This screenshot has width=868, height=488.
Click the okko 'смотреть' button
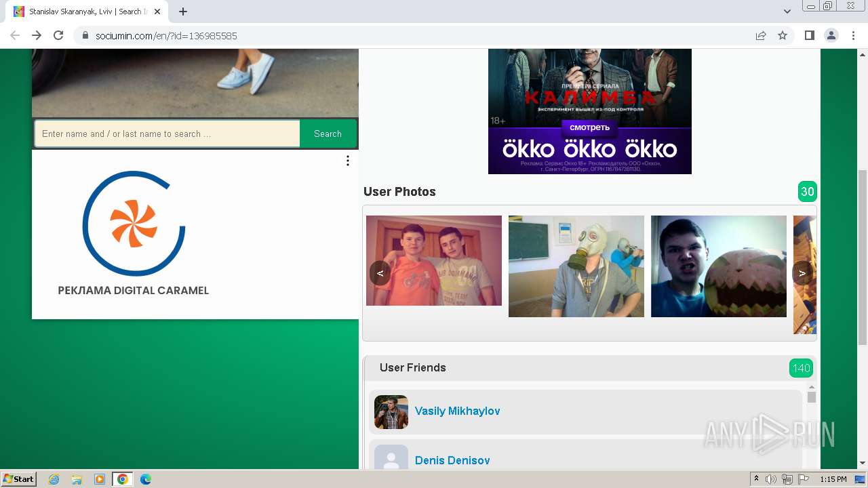pyautogui.click(x=589, y=127)
